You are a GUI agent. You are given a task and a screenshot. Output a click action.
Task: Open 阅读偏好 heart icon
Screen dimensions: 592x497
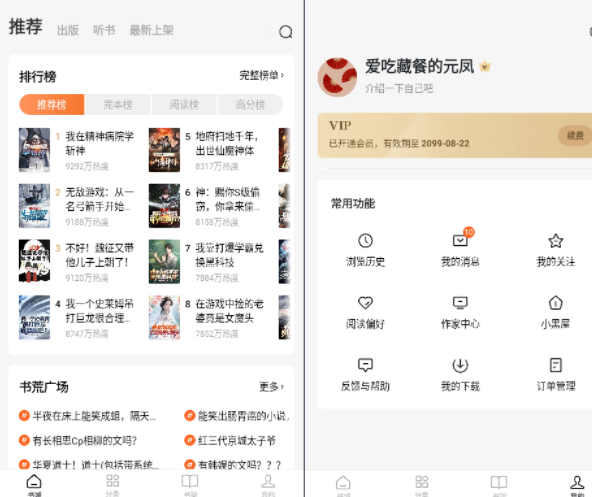(x=365, y=303)
